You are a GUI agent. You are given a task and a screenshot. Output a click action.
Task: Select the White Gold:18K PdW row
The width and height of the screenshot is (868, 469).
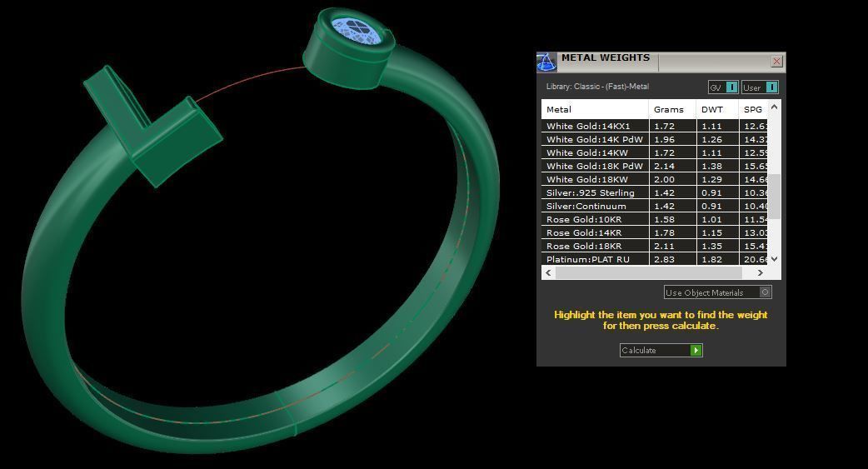[654, 166]
